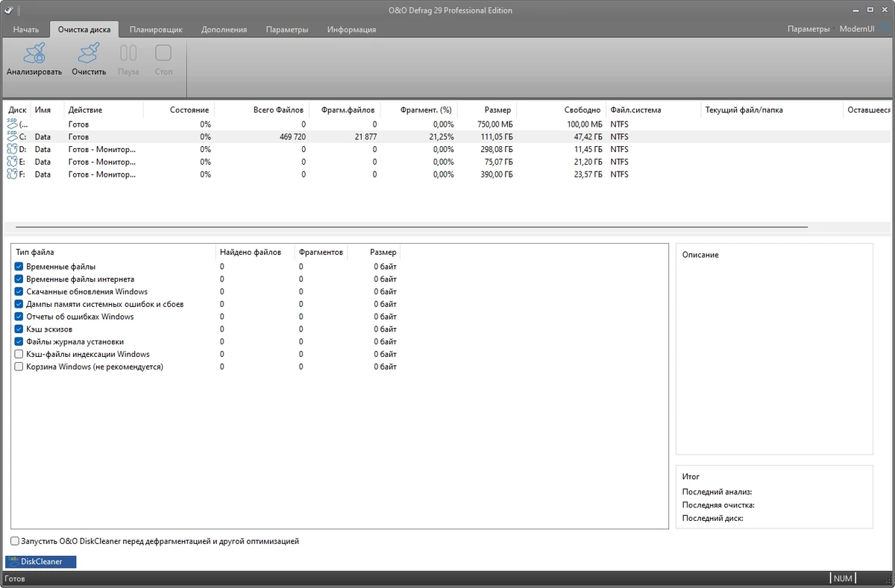This screenshot has width=895, height=588.
Task: Click the horizontal scrollbar under drive list
Action: (x=411, y=226)
